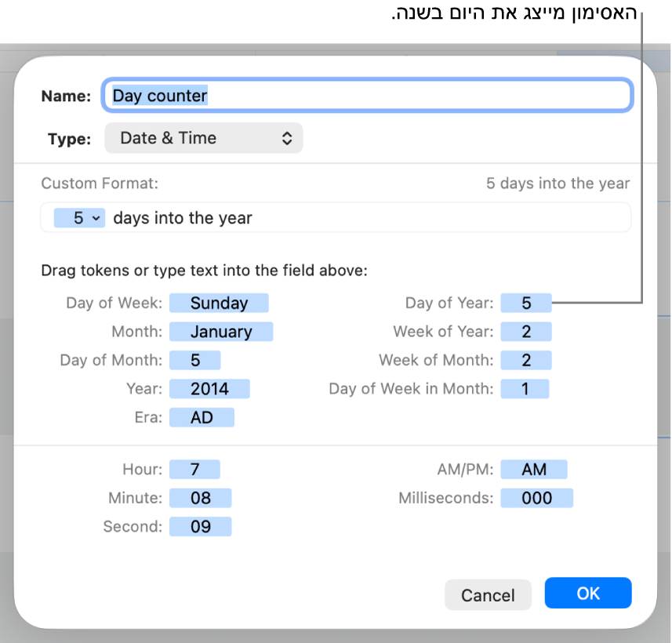
Task: Select the Week of Month token
Action: pos(525,360)
